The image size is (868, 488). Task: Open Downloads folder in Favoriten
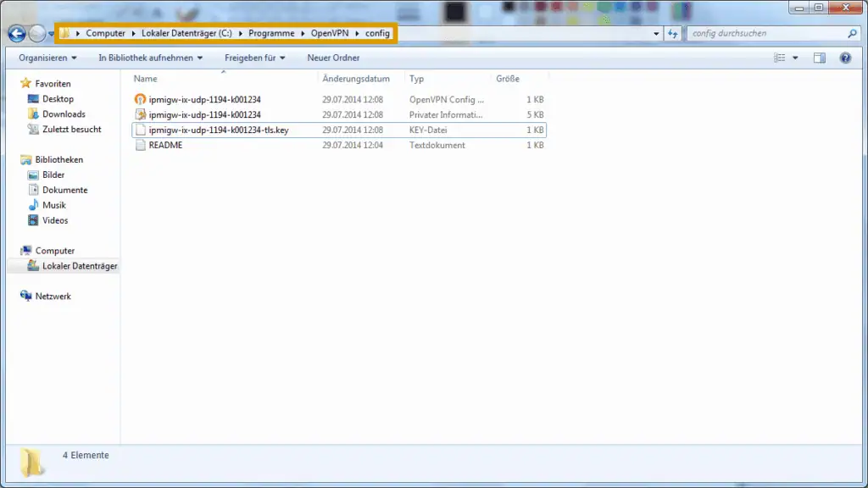coord(64,114)
